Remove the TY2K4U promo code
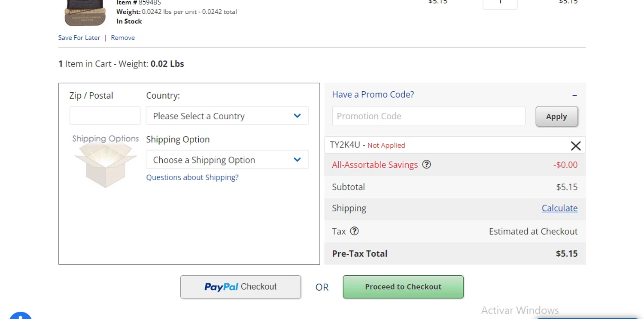The width and height of the screenshot is (644, 319). (x=575, y=146)
